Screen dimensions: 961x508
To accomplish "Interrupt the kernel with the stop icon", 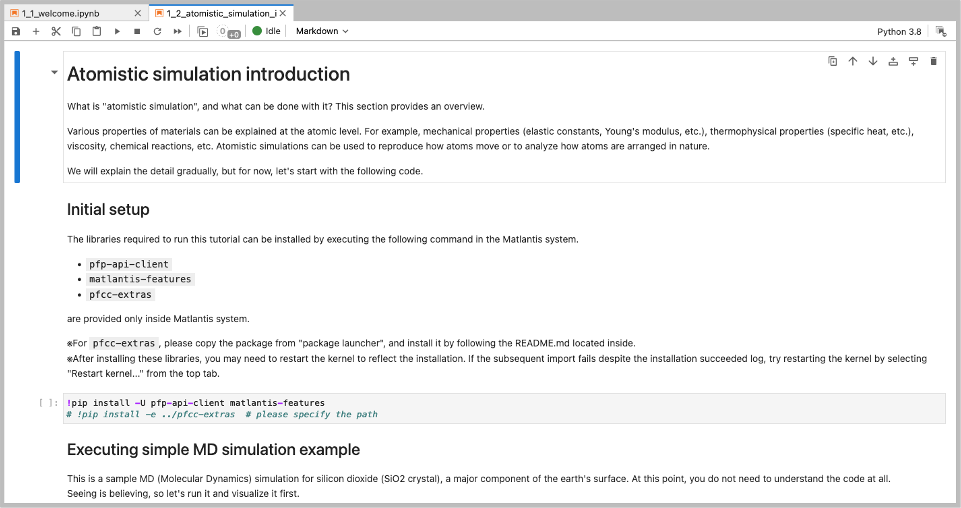I will click(x=137, y=31).
